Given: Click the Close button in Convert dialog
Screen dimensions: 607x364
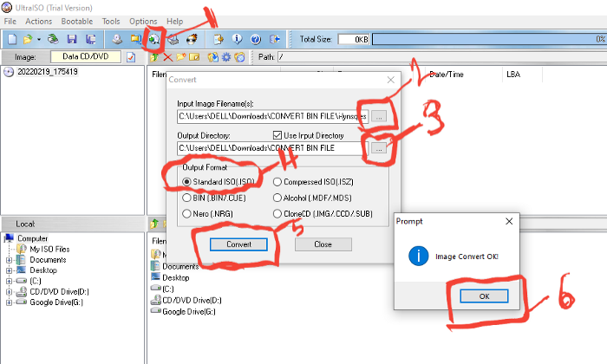Looking at the screenshot, I should (323, 244).
